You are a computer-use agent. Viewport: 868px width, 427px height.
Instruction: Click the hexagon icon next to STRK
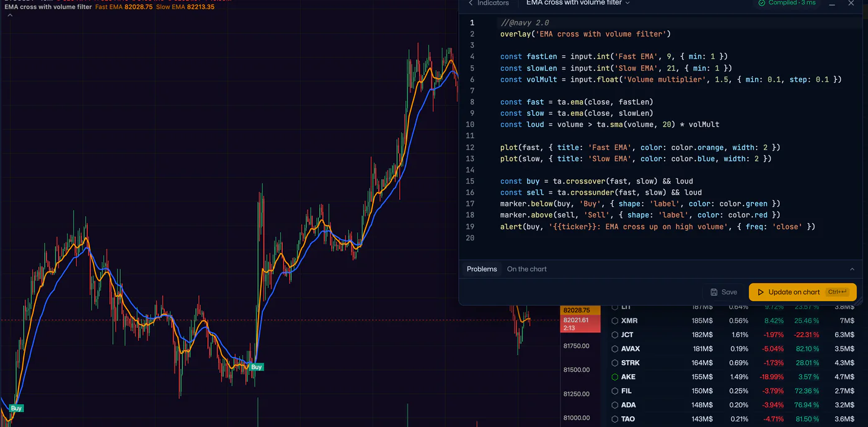[x=615, y=363]
